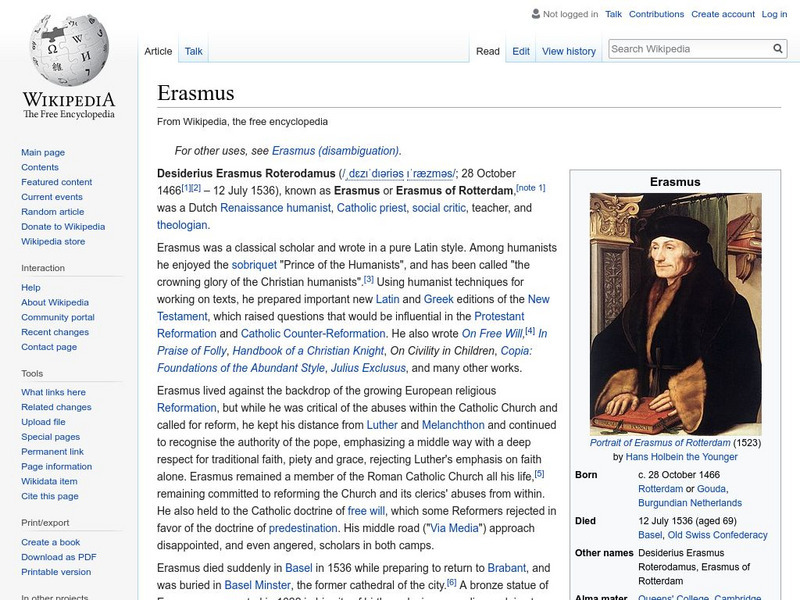Image resolution: width=800 pixels, height=600 pixels.
Task: Switch to the View history tab
Action: tap(568, 51)
